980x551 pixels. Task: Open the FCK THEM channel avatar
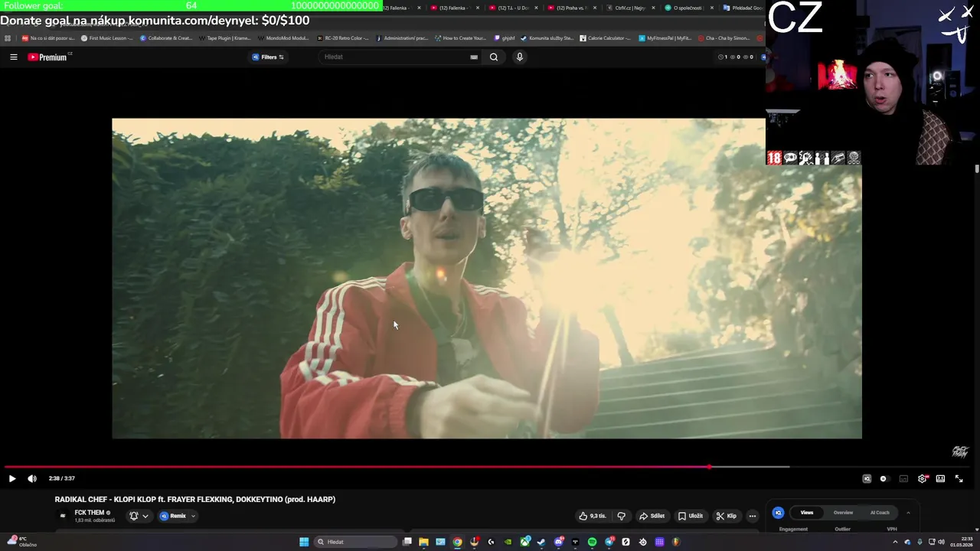tap(63, 516)
